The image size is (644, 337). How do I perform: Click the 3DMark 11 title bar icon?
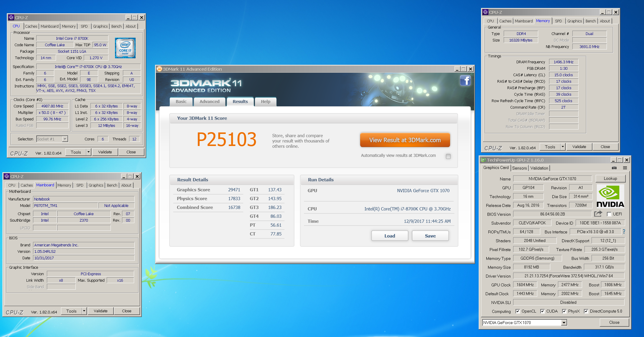tap(159, 69)
